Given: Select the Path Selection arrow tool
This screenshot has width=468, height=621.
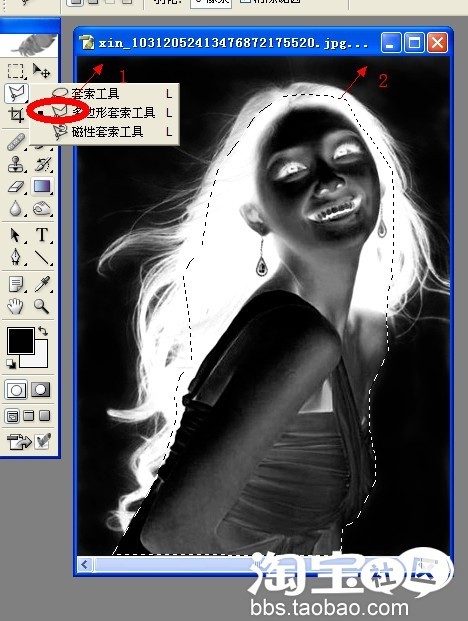Looking at the screenshot, I should point(16,235).
